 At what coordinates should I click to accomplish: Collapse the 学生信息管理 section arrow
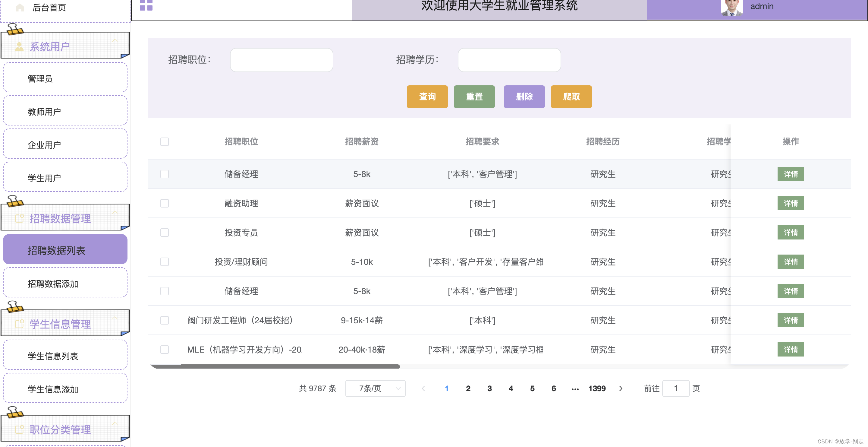click(115, 318)
